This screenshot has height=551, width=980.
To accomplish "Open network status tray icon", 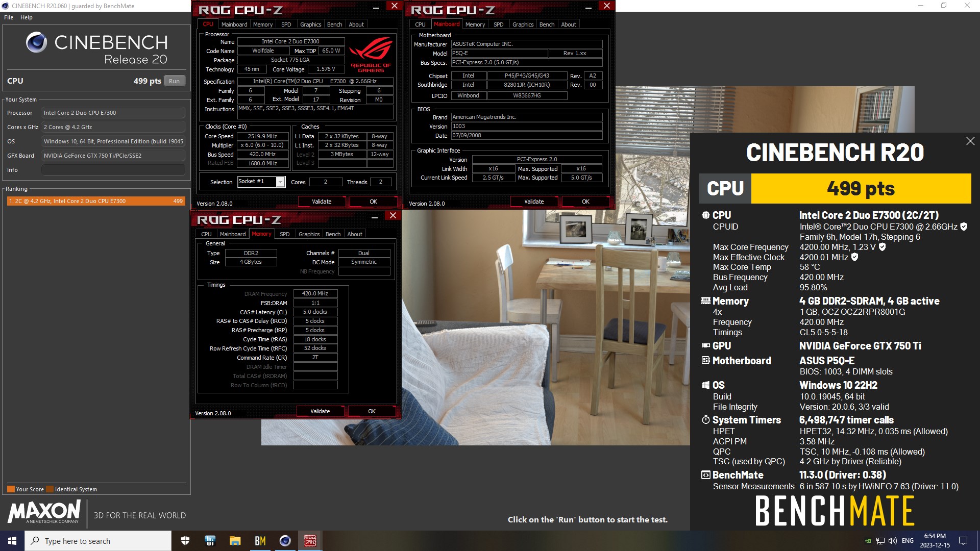I will 880,541.
